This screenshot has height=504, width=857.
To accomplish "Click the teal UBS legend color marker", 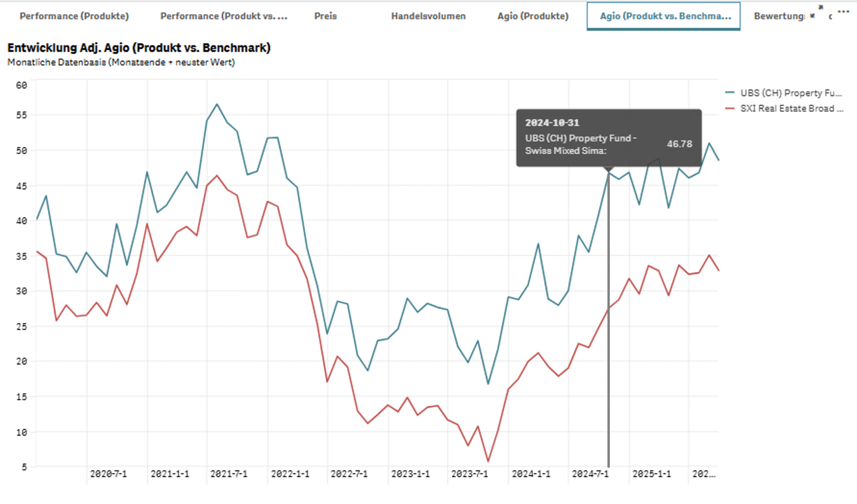I will (729, 92).
